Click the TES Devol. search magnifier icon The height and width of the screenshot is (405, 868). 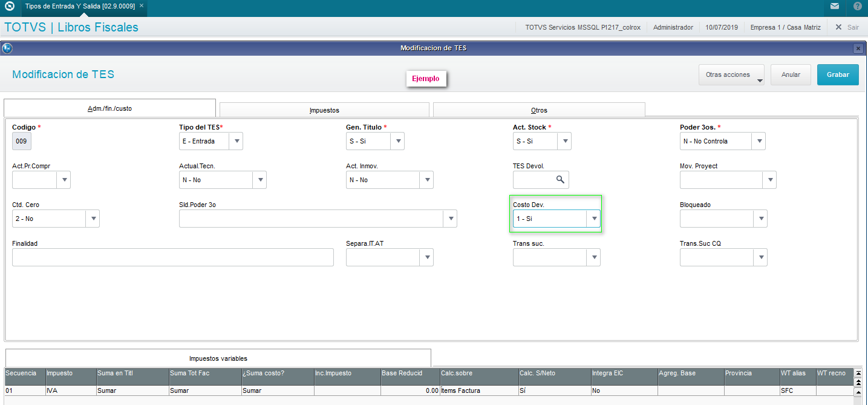pos(560,180)
